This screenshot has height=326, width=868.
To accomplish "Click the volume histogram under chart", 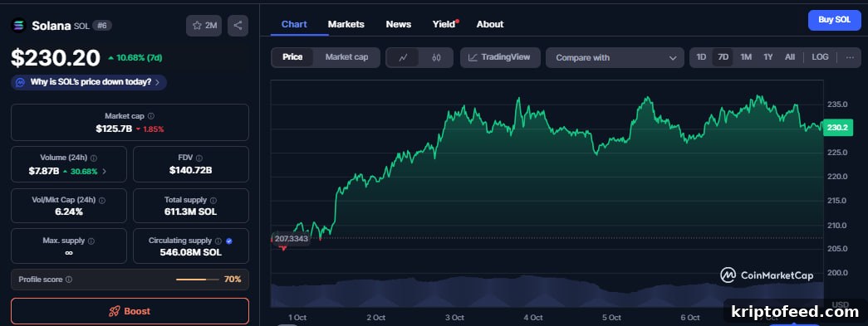I will [x=547, y=293].
